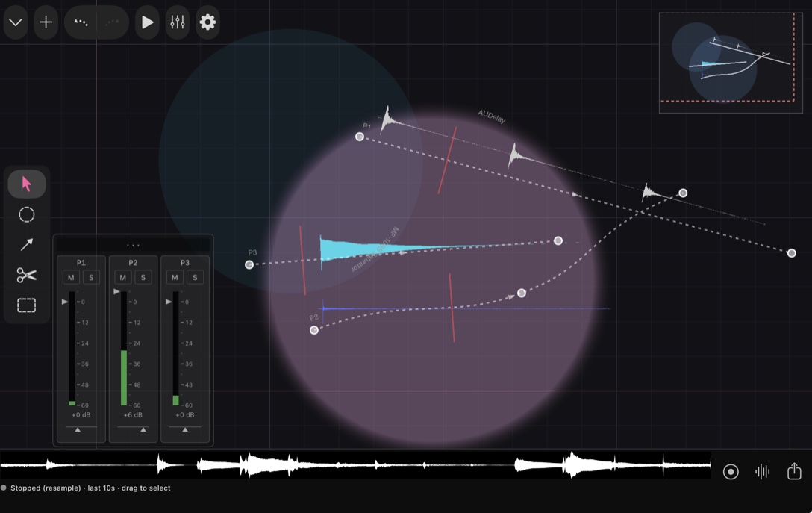This screenshot has width=812, height=513.
Task: Click the red marker line on P3 path
Action: 302,260
